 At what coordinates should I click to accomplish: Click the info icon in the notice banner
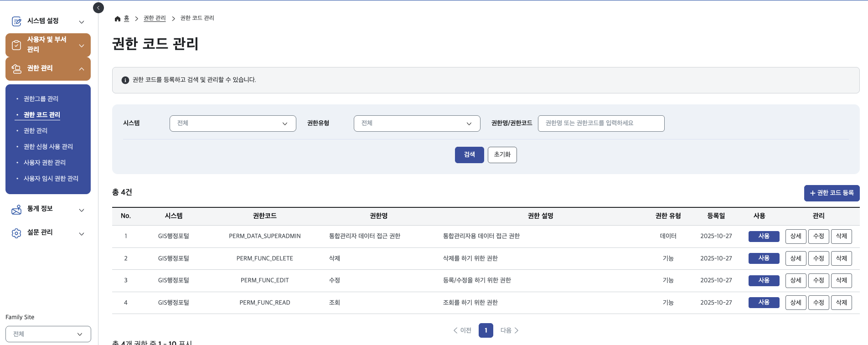pos(125,80)
